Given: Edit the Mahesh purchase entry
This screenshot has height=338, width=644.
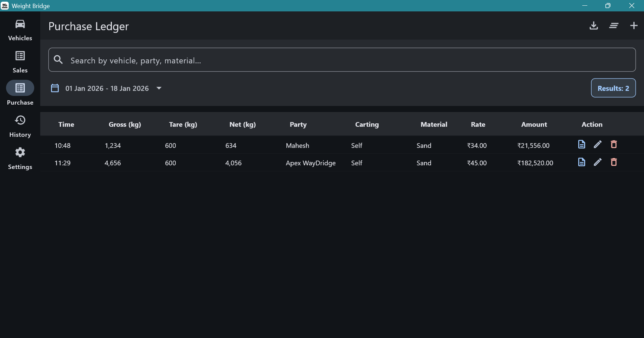Looking at the screenshot, I should coord(598,144).
